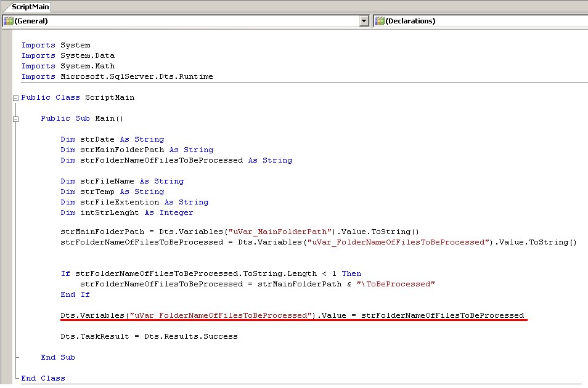The image size is (588, 388).
Task: Click the End Class statement
Action: pyautogui.click(x=40, y=378)
